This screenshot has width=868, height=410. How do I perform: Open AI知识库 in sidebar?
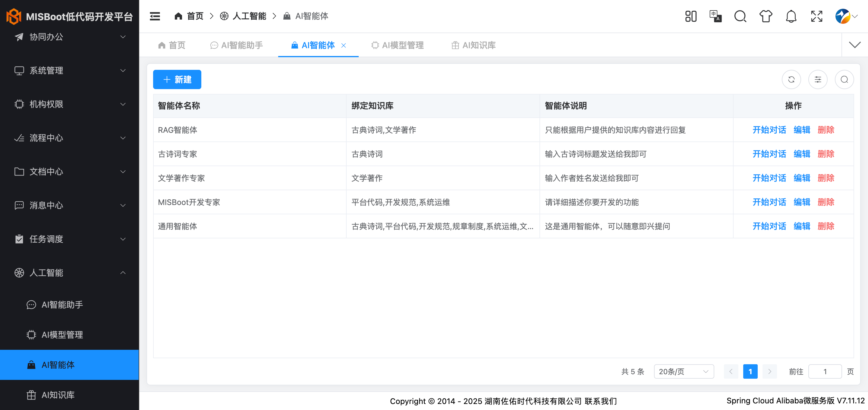coord(69,395)
